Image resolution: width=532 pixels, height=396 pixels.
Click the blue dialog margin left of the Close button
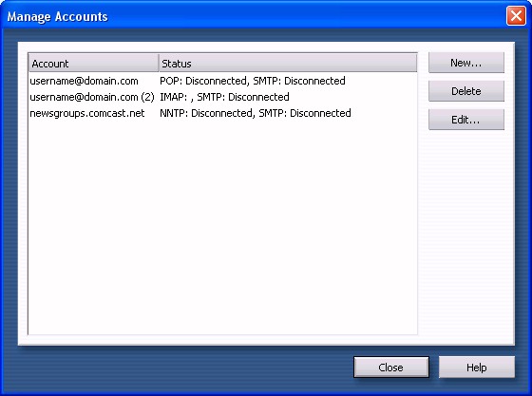(x=183, y=368)
